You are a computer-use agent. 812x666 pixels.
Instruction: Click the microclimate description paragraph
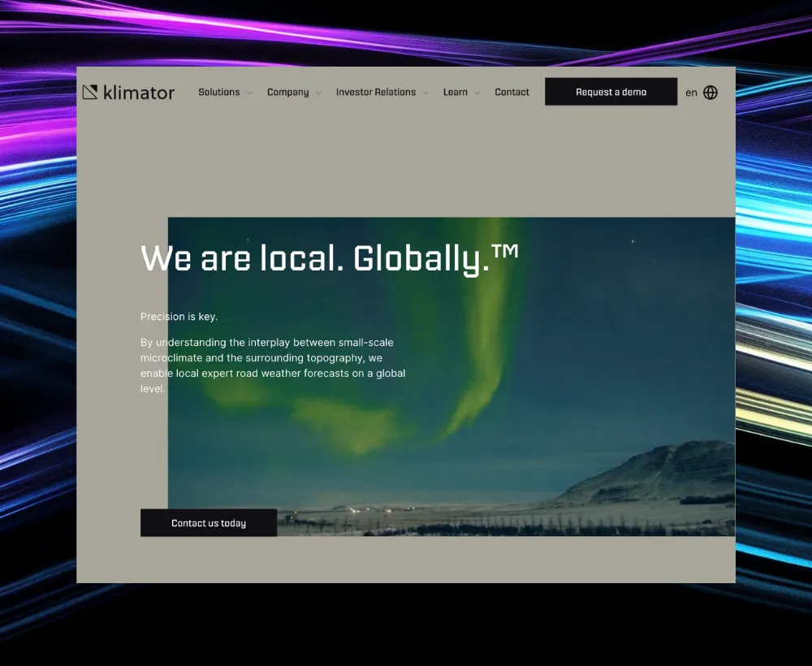[x=273, y=365]
